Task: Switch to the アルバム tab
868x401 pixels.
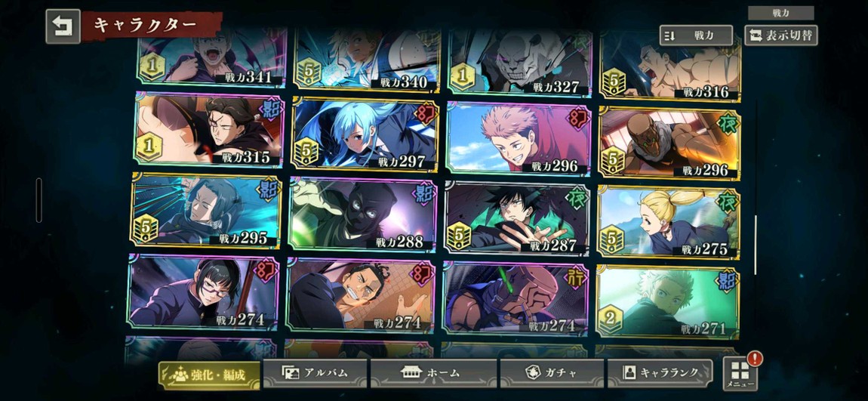Action: click(315, 373)
